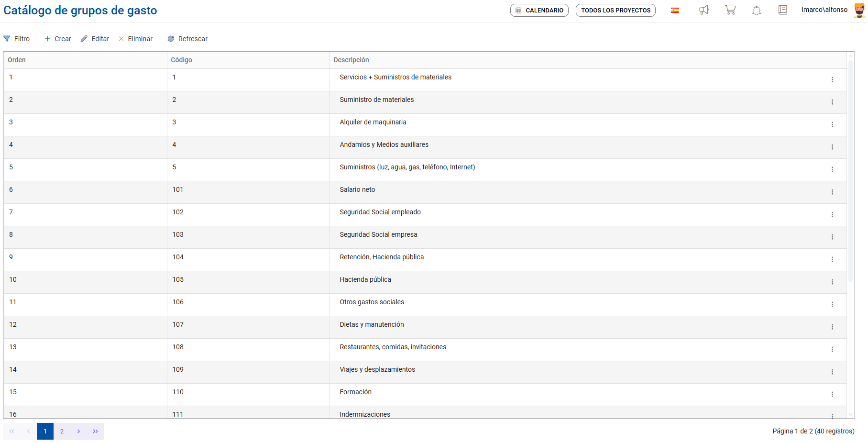The height and width of the screenshot is (443, 868).
Task: Expand options menu for Salario neto row
Action: 832,192
